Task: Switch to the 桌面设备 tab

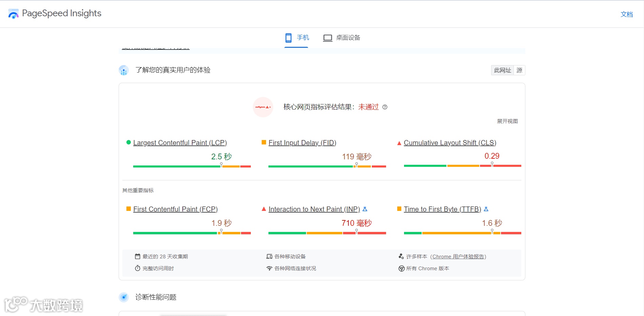Action: [341, 38]
